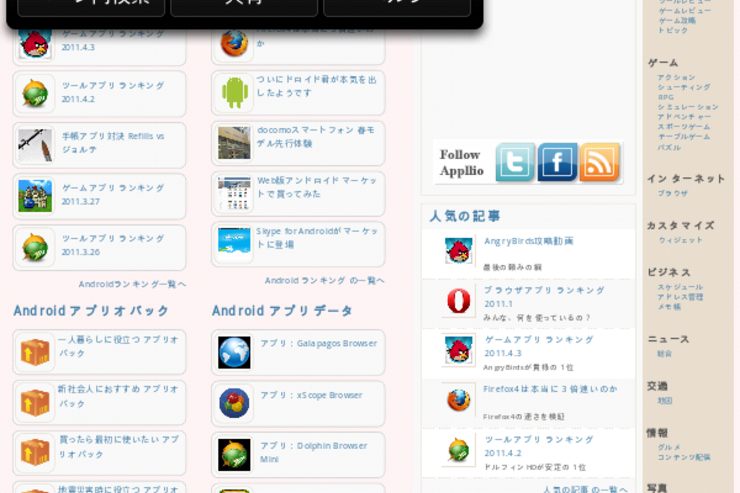Select グルメ under 情報
This screenshot has width=740, height=493.
[669, 447]
